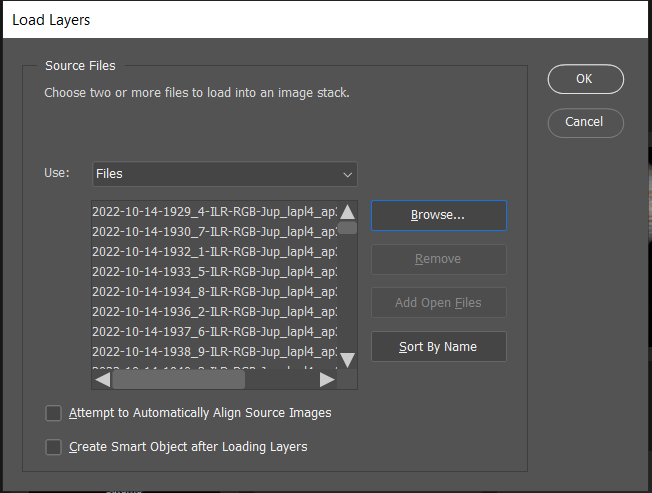The width and height of the screenshot is (652, 493).
Task: Select file 2022-10-14-1930_7-ILR-RGB-Jup
Action: (x=215, y=232)
